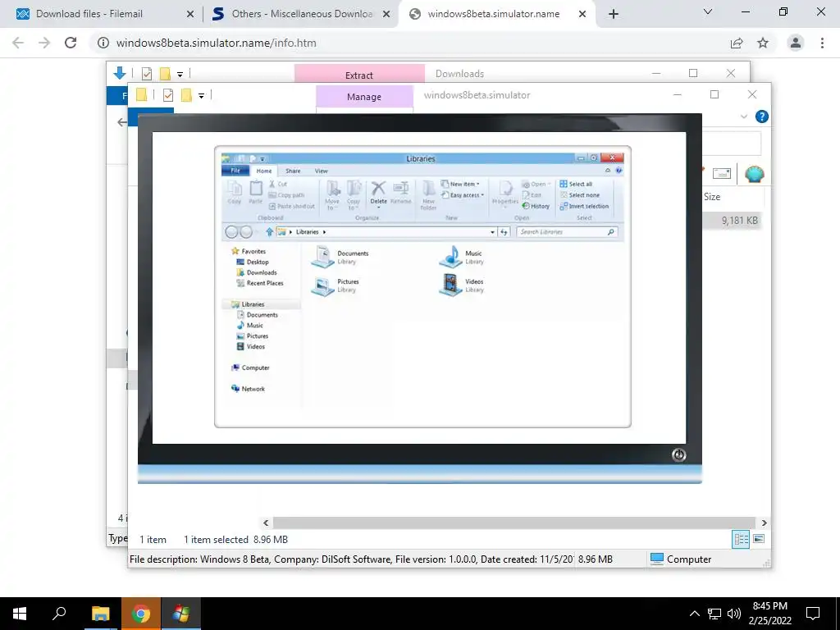
Task: Switch to large icons view in status bar
Action: pos(759,539)
